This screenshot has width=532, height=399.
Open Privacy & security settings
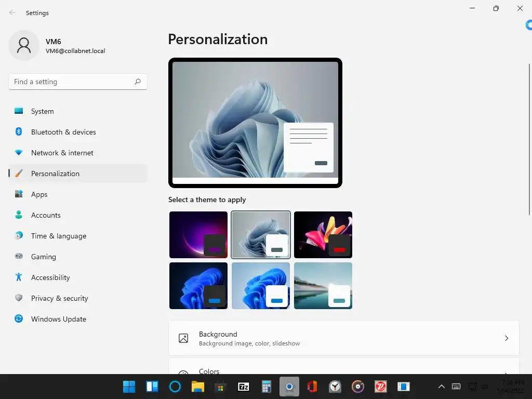point(78,298)
